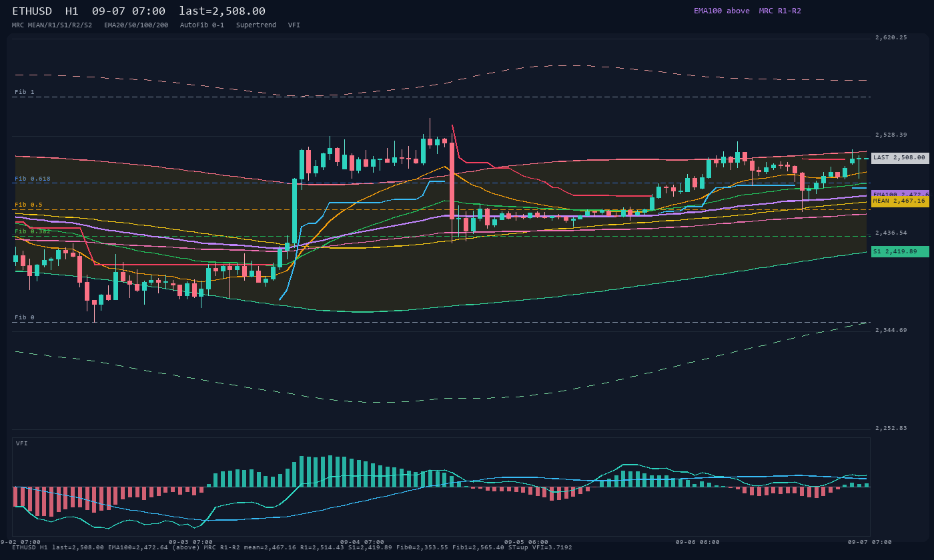Click the 09-03 07:00 time axis label
The width and height of the screenshot is (934, 560).
click(x=191, y=542)
